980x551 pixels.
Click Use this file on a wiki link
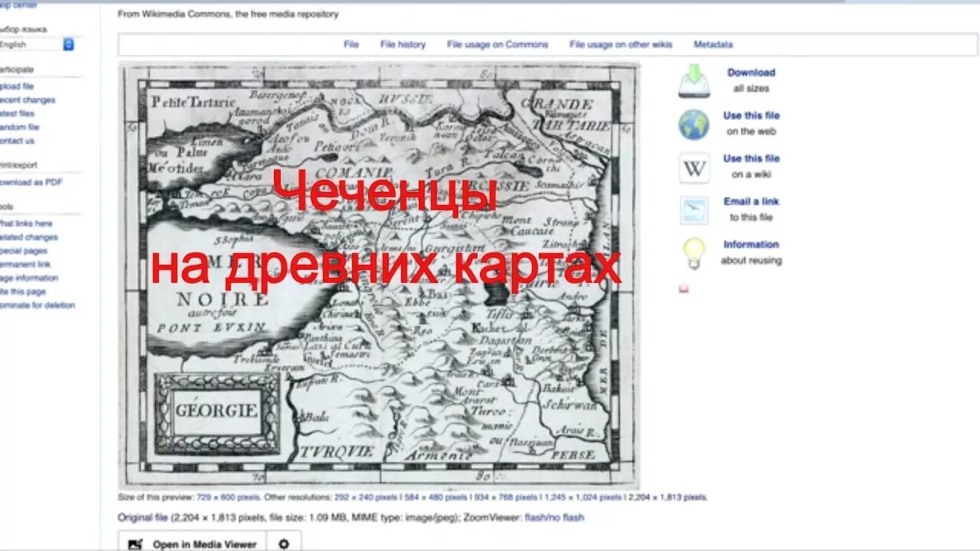click(751, 158)
